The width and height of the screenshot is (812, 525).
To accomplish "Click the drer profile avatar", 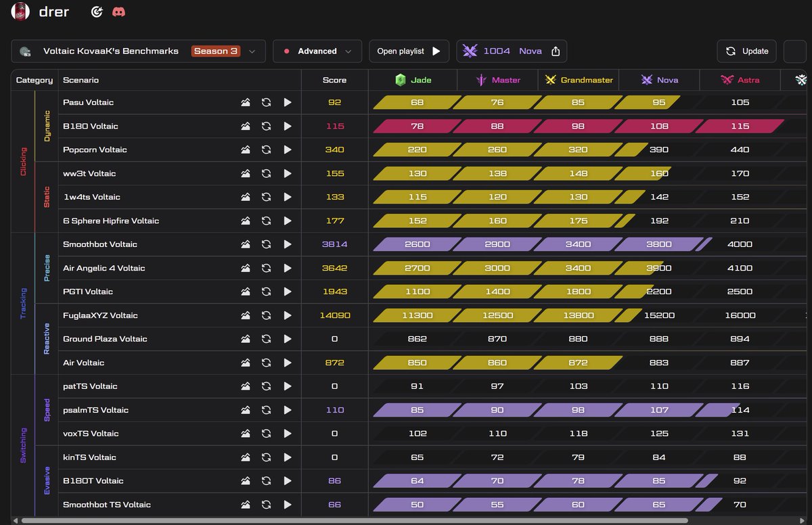I will point(20,12).
